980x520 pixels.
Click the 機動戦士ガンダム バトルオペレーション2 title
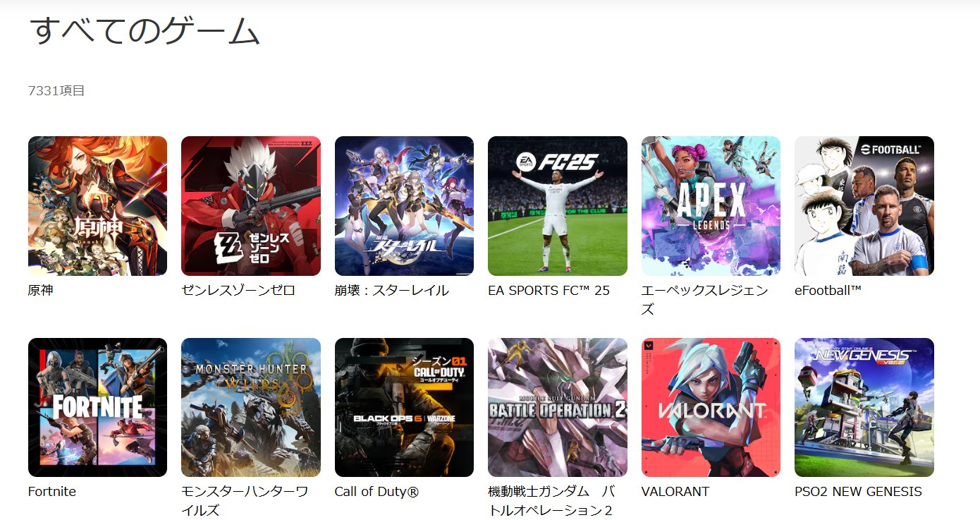point(551,501)
